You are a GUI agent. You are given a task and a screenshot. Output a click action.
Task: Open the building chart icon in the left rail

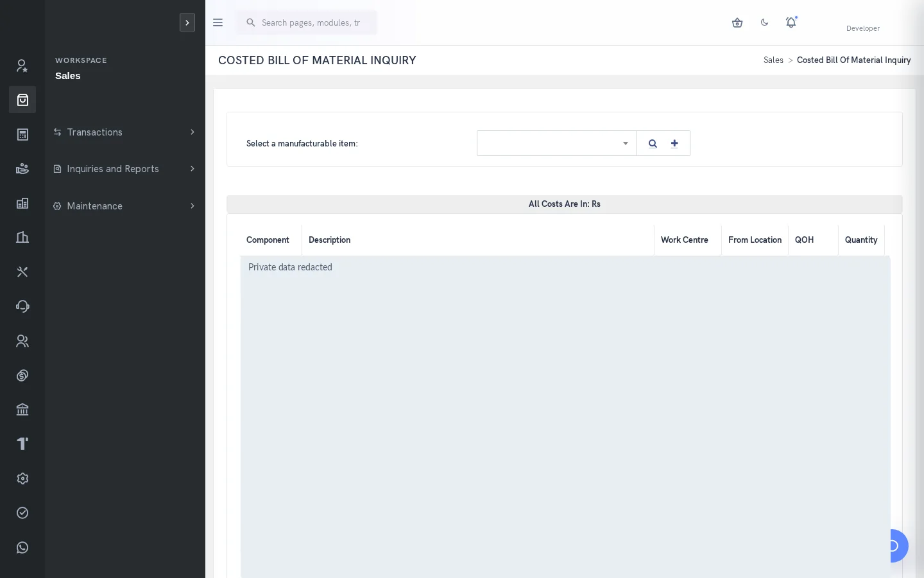pyautogui.click(x=22, y=238)
